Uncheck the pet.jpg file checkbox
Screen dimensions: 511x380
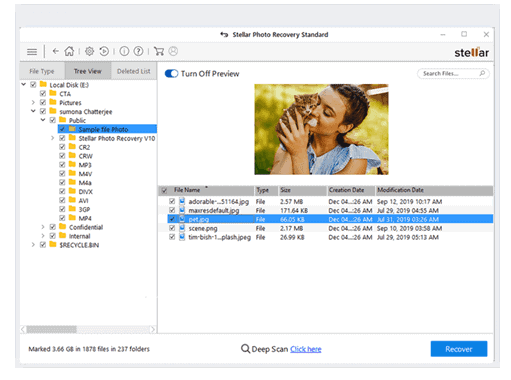[172, 219]
